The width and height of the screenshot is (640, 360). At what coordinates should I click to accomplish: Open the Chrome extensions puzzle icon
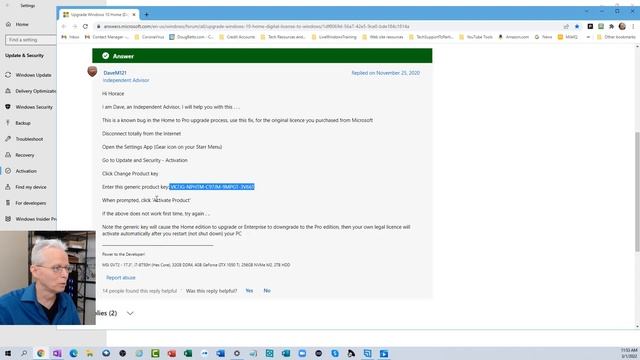pyautogui.click(x=611, y=27)
